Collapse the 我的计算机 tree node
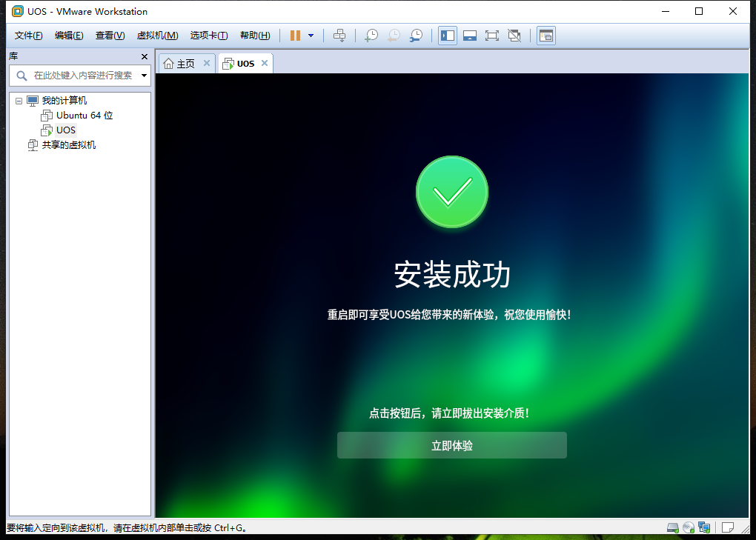Screen dimensions: 756x540 19,100
